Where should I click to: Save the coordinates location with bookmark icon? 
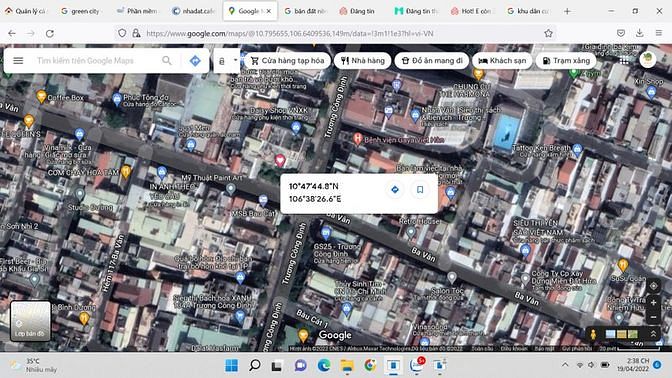(420, 189)
